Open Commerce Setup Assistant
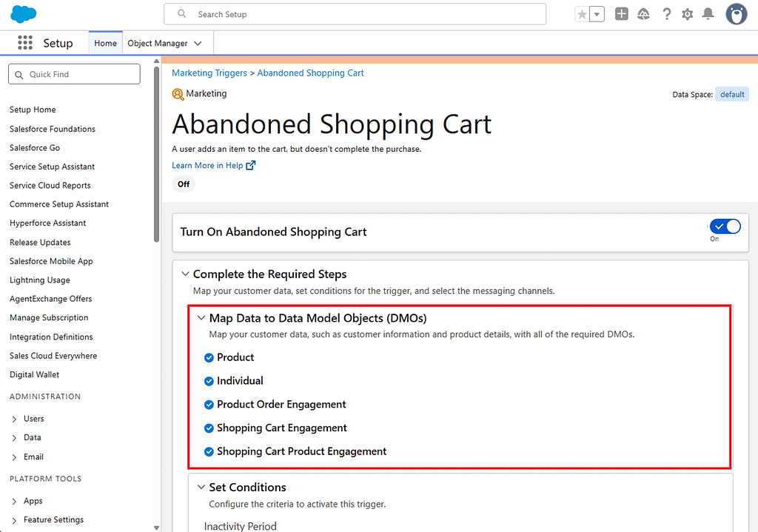This screenshot has width=758, height=532. (x=59, y=204)
